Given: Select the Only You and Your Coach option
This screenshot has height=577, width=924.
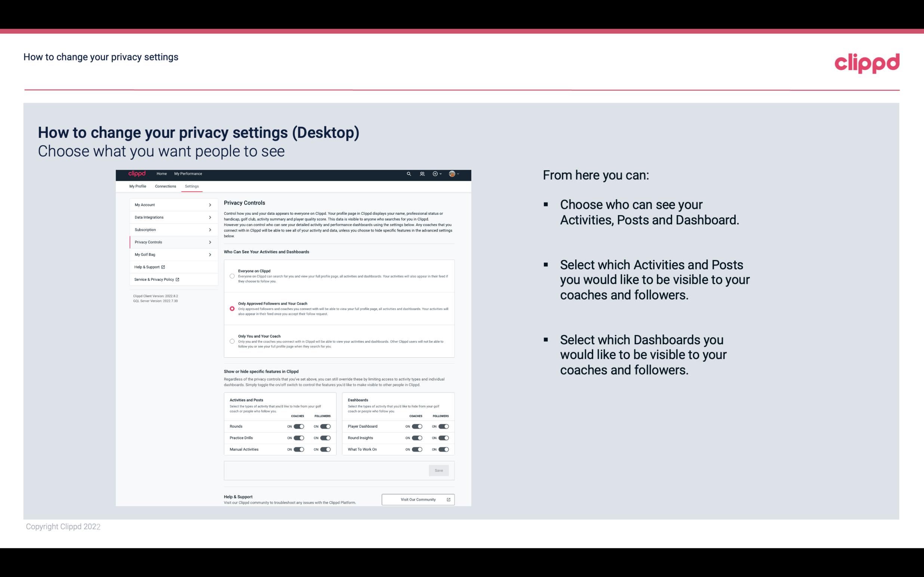Looking at the screenshot, I should pos(232,342).
